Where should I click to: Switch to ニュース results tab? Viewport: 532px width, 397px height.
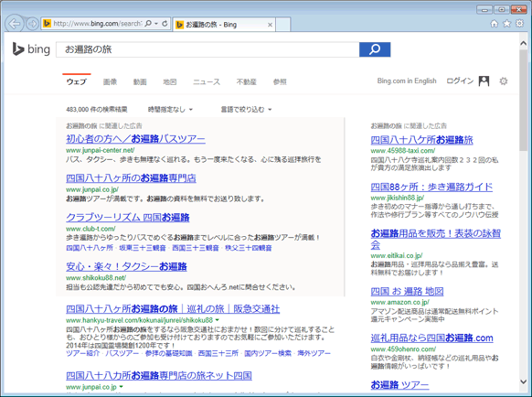point(207,81)
